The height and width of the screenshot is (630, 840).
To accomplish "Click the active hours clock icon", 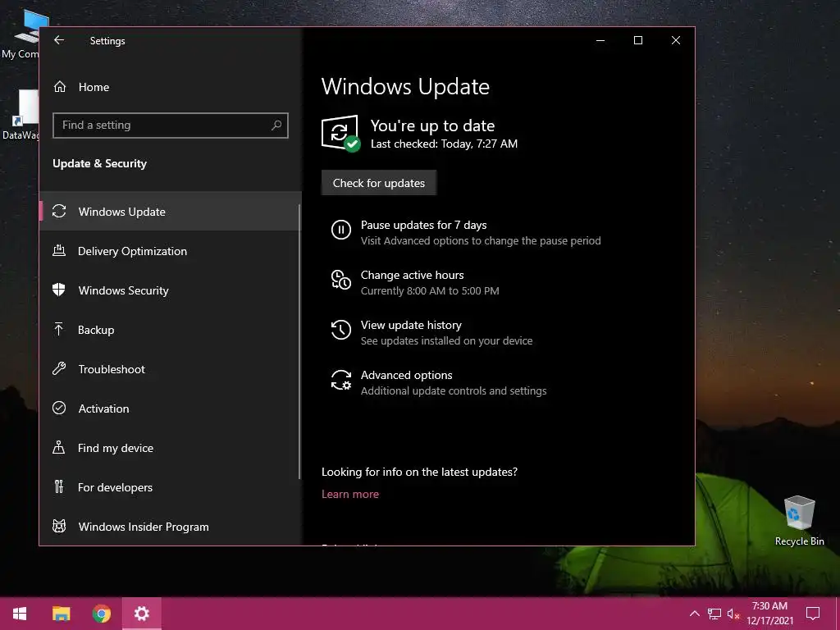I will point(340,280).
